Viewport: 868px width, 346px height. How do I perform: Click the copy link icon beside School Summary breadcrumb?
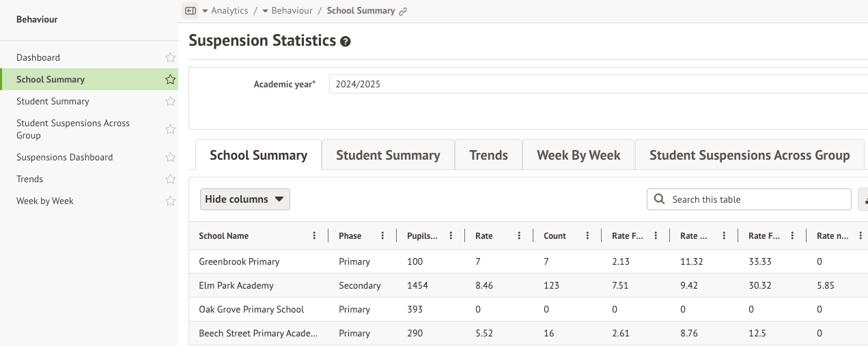click(x=403, y=12)
